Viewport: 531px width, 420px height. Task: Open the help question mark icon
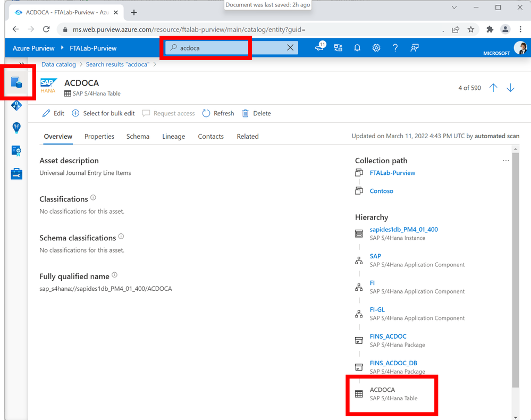pyautogui.click(x=395, y=48)
